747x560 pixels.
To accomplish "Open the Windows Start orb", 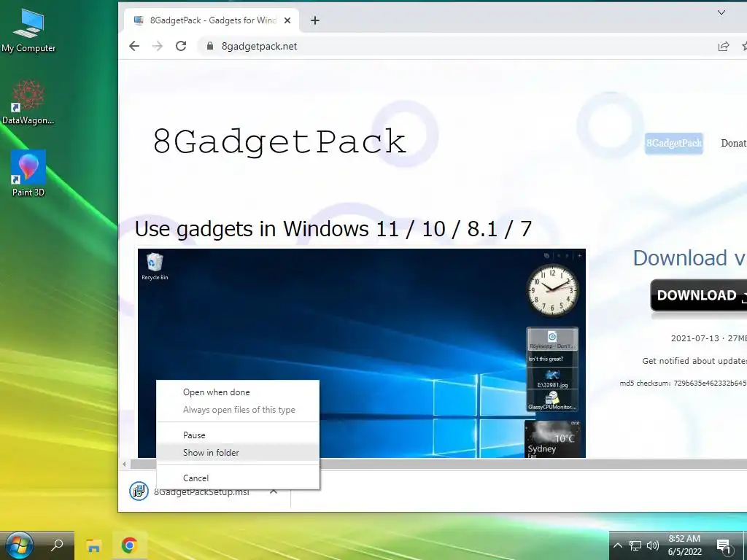I will pyautogui.click(x=18, y=545).
